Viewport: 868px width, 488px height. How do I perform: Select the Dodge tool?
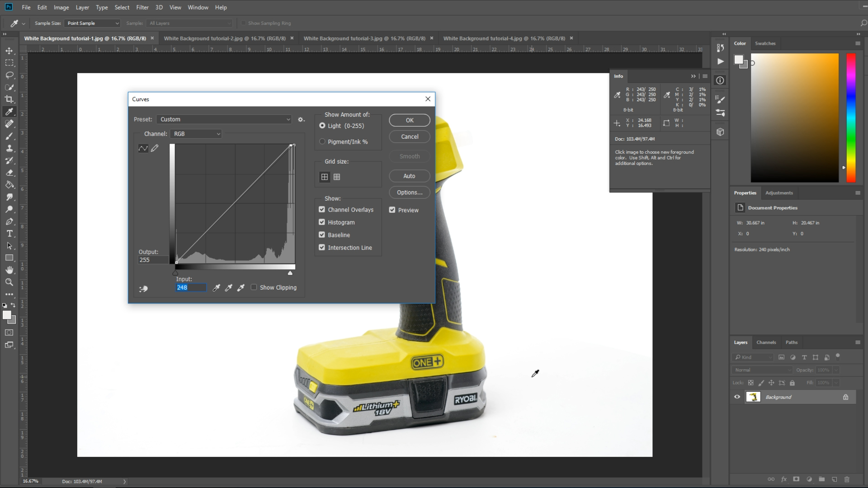9,209
